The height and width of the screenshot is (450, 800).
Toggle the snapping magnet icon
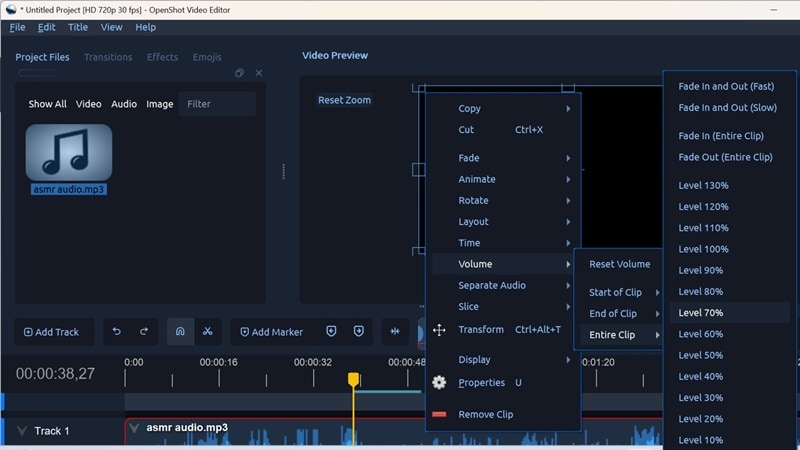(x=180, y=332)
